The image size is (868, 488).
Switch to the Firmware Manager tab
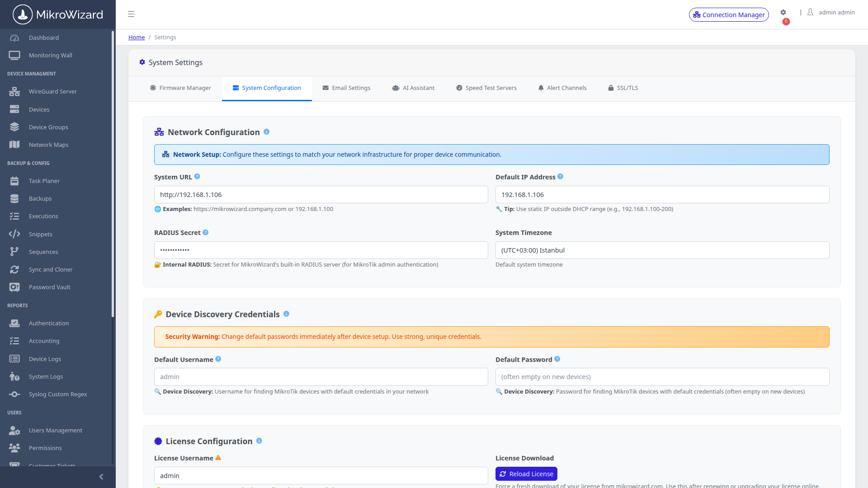(180, 88)
